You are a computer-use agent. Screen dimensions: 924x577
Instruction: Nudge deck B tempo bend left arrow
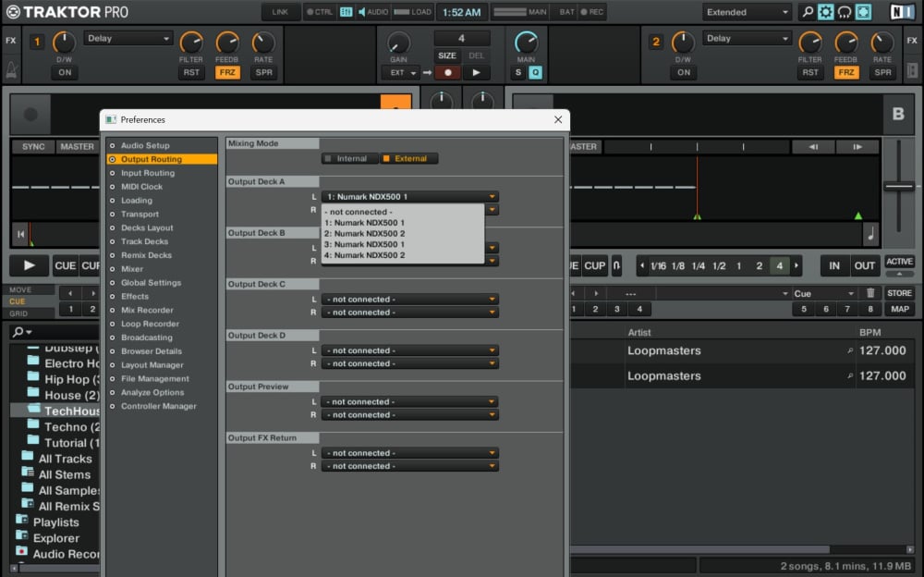click(x=813, y=146)
